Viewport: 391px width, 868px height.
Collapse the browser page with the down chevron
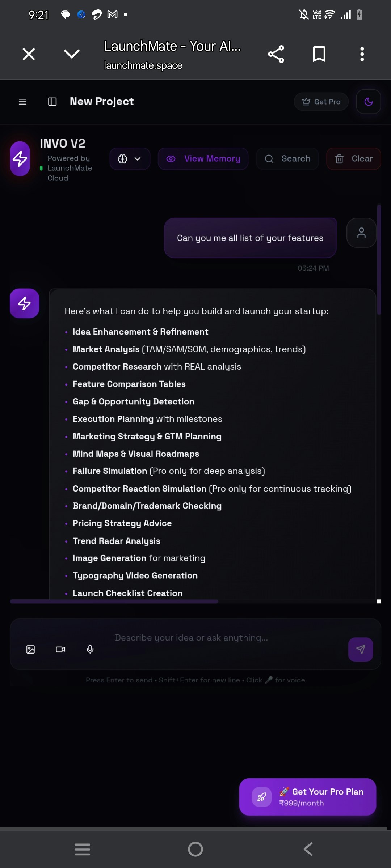[x=71, y=54]
